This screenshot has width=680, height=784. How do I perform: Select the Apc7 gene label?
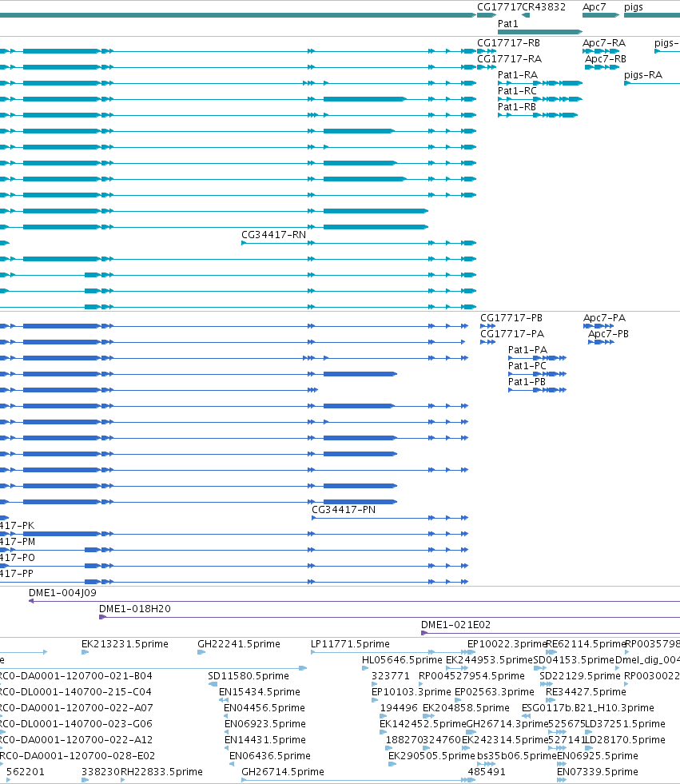click(x=594, y=7)
